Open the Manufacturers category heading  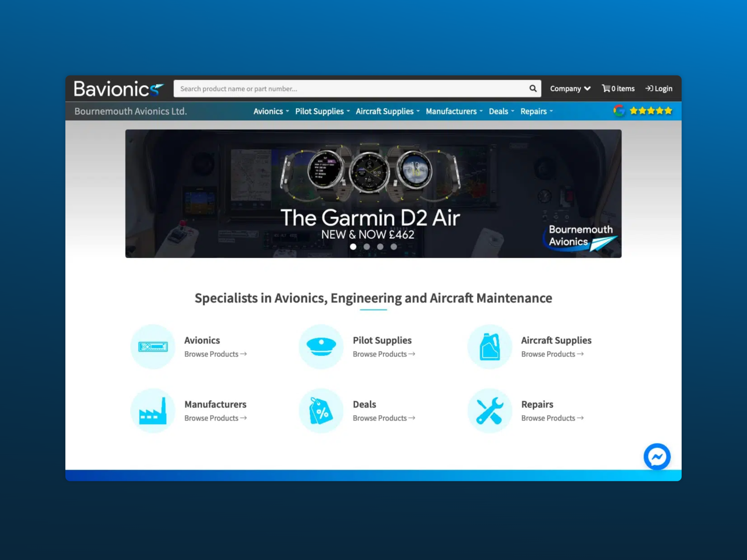215,404
